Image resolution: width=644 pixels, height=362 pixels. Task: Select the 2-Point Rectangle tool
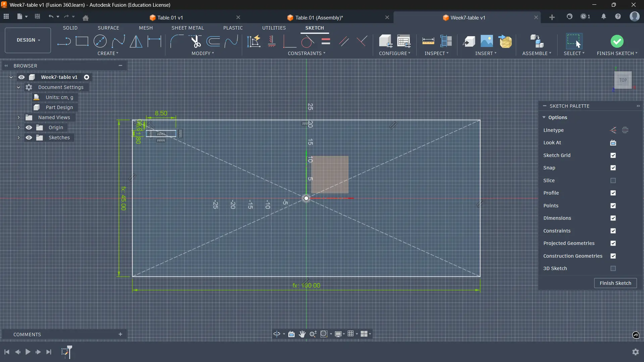point(82,41)
